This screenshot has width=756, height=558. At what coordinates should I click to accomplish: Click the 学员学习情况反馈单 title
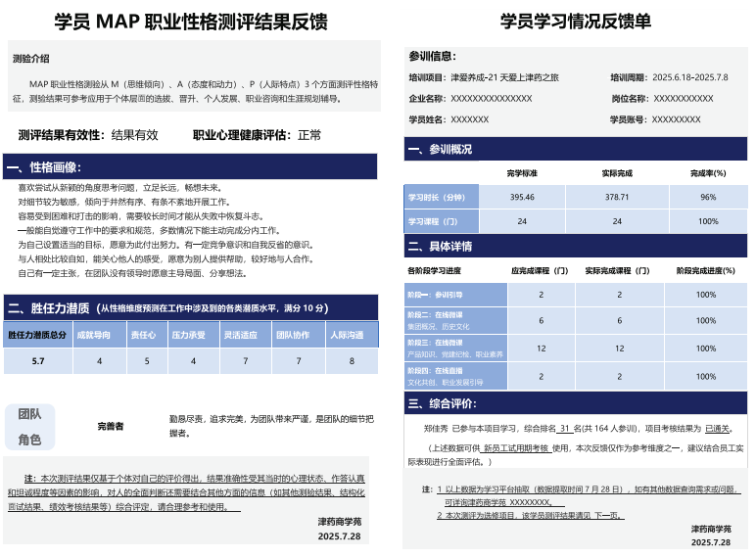pos(575,22)
